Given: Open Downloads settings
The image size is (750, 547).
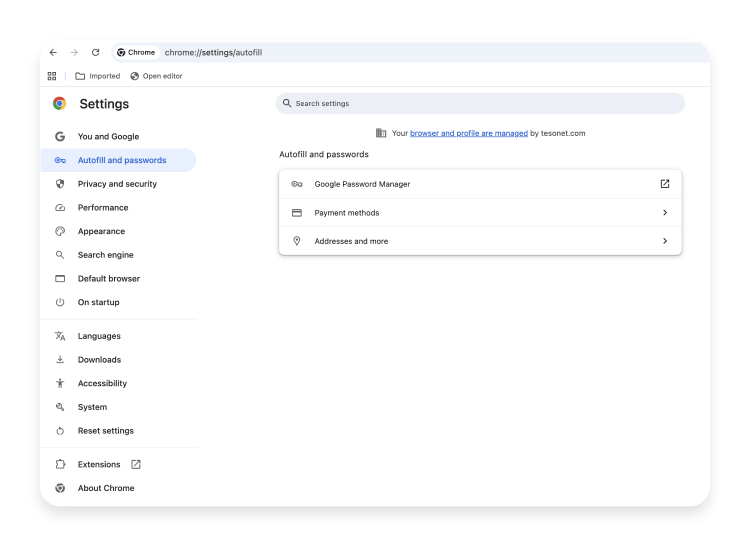Looking at the screenshot, I should click(x=119, y=360).
